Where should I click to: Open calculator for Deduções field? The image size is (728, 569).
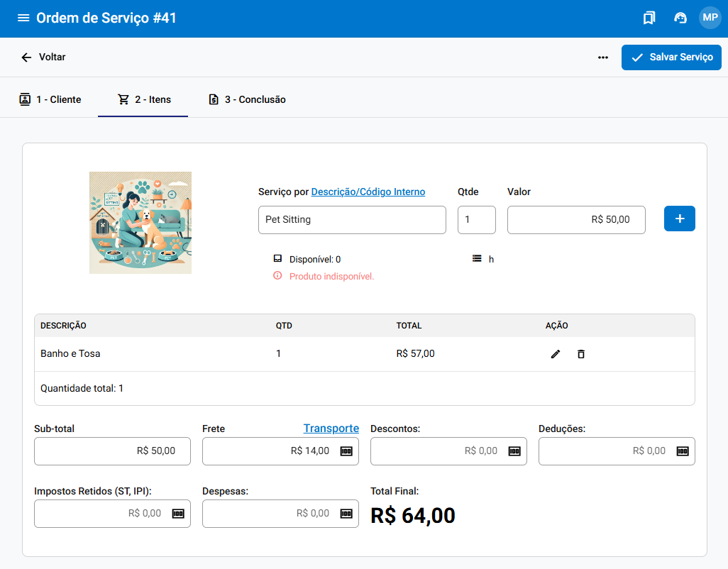tap(683, 451)
